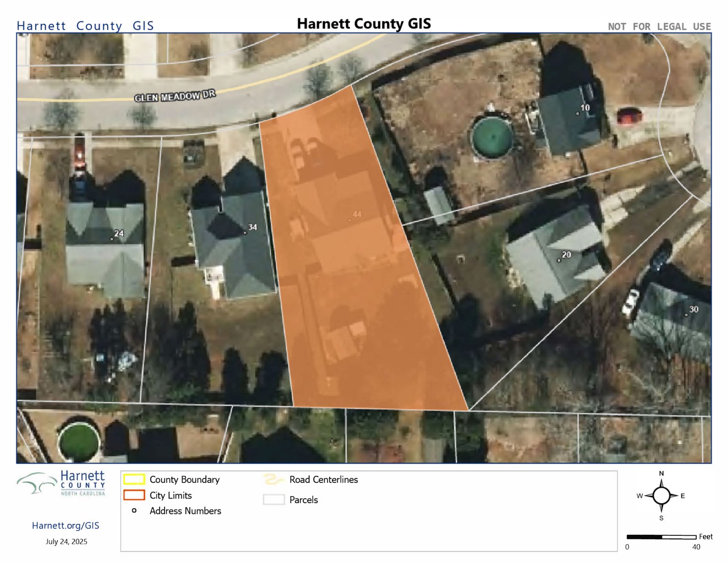Toggle the Parcels legend entry
The image size is (728, 562).
[x=303, y=500]
